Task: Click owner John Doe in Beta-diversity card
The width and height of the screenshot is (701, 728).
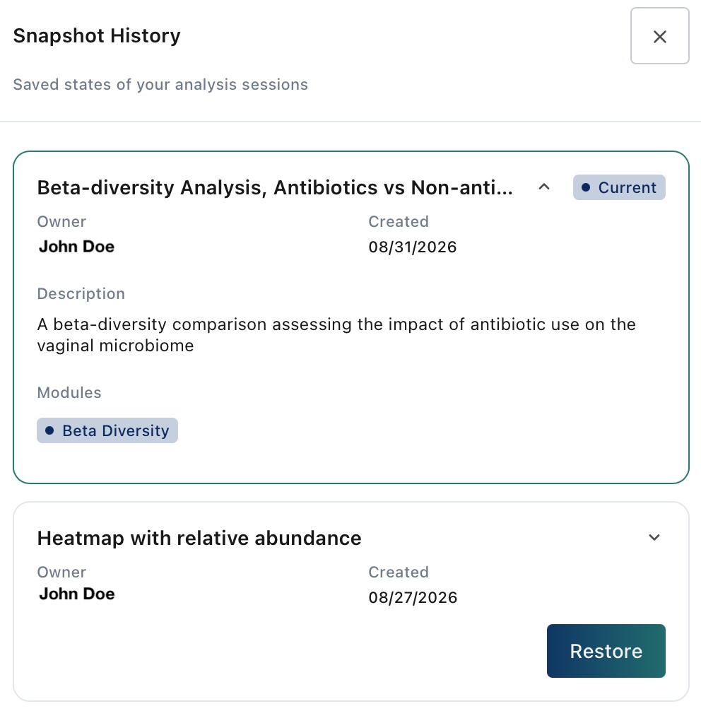Action: (76, 247)
